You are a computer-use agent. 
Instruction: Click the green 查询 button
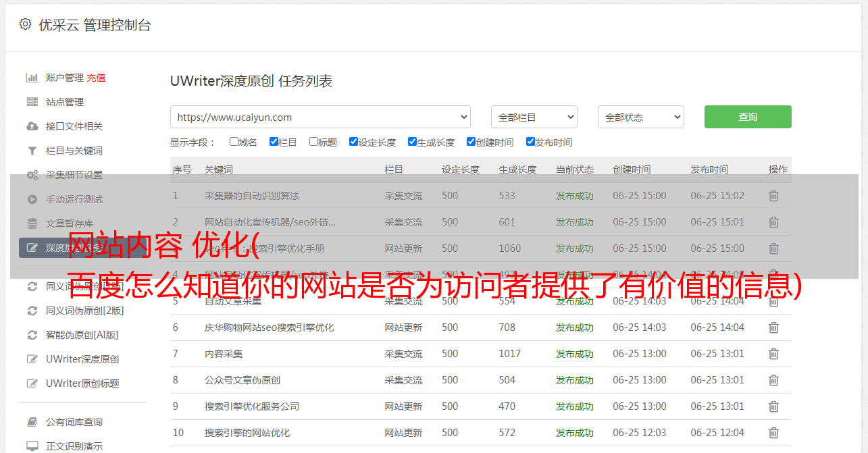pos(748,117)
